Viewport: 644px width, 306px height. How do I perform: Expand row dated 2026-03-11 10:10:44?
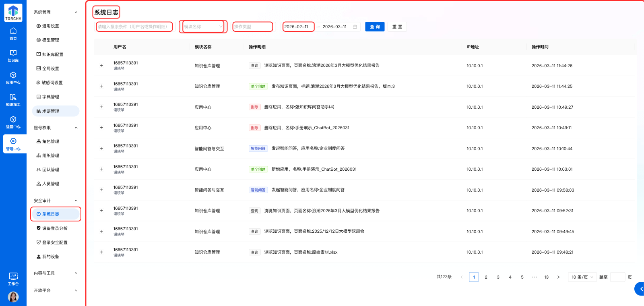click(101, 149)
